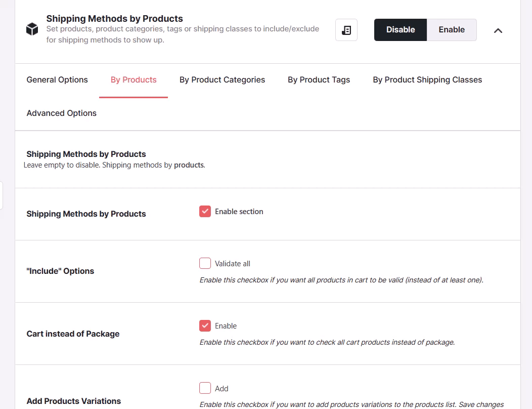Click the 'Set products, product categories' description
This screenshot has width=532, height=409.
click(183, 34)
